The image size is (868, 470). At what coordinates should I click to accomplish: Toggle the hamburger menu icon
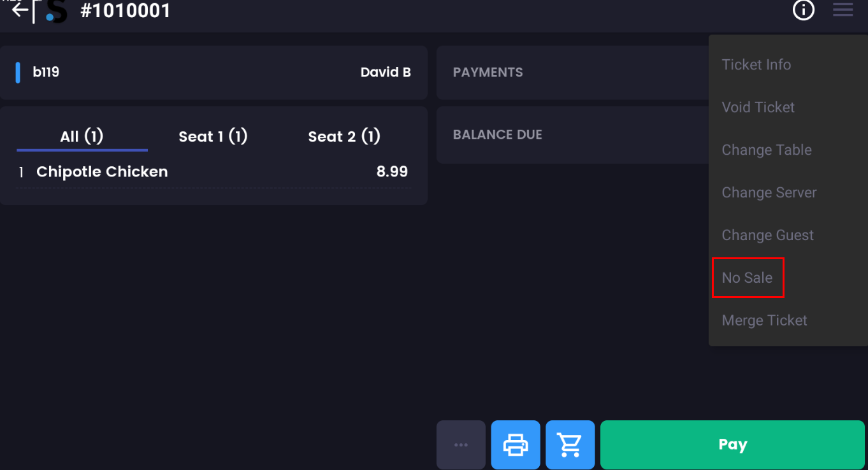click(843, 10)
